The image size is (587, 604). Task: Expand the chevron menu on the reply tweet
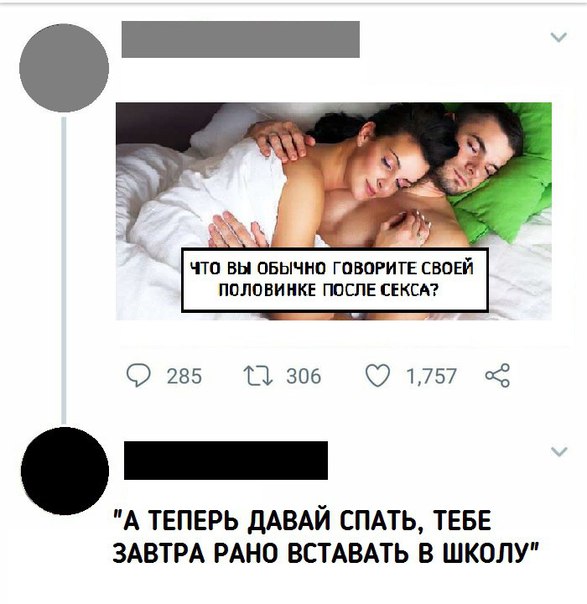[x=559, y=451]
